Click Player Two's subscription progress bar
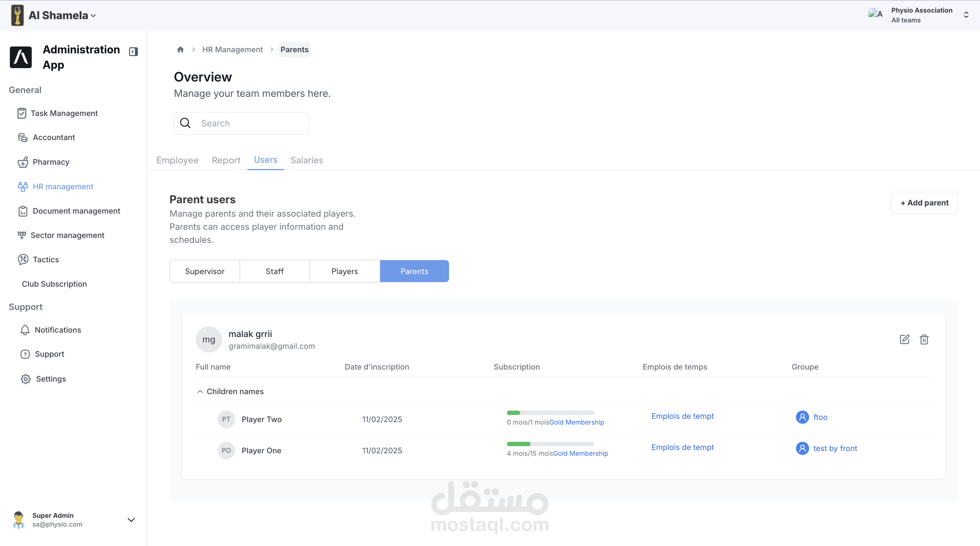 [550, 413]
